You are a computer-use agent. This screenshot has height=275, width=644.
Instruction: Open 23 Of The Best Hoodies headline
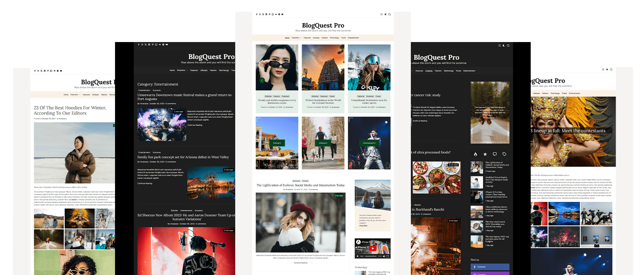pos(70,110)
